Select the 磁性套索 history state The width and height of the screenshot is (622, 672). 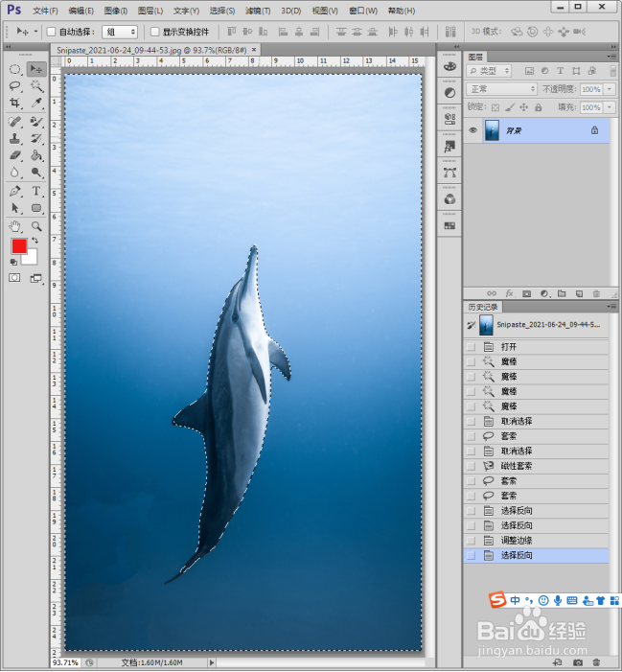(x=516, y=466)
